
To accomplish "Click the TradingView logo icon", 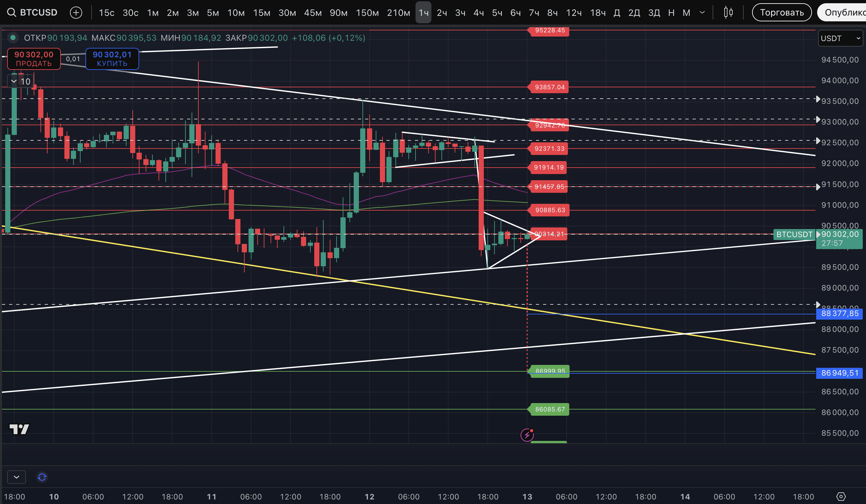I will tap(19, 429).
